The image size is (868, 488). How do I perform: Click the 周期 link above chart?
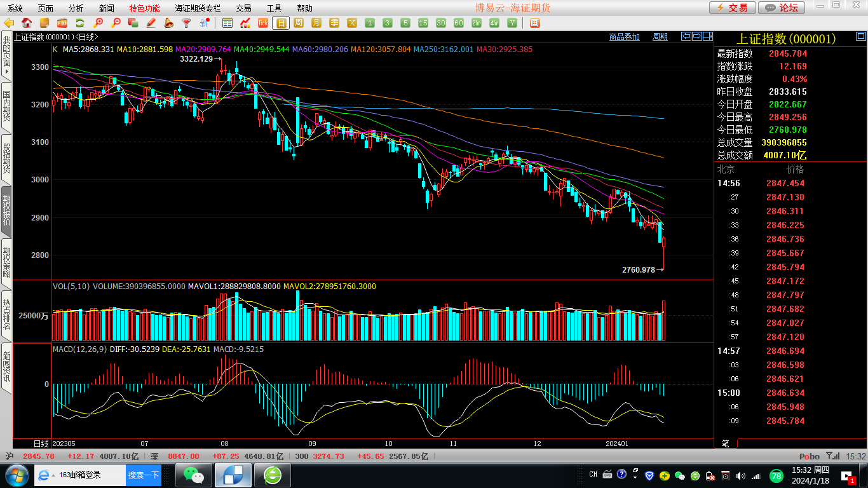pos(660,37)
